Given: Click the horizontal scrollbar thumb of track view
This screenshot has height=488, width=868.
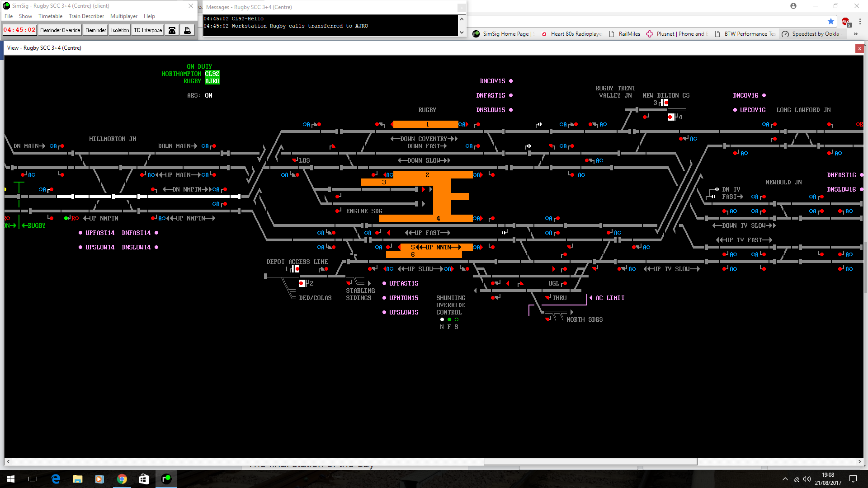Looking at the screenshot, I should pos(590,462).
